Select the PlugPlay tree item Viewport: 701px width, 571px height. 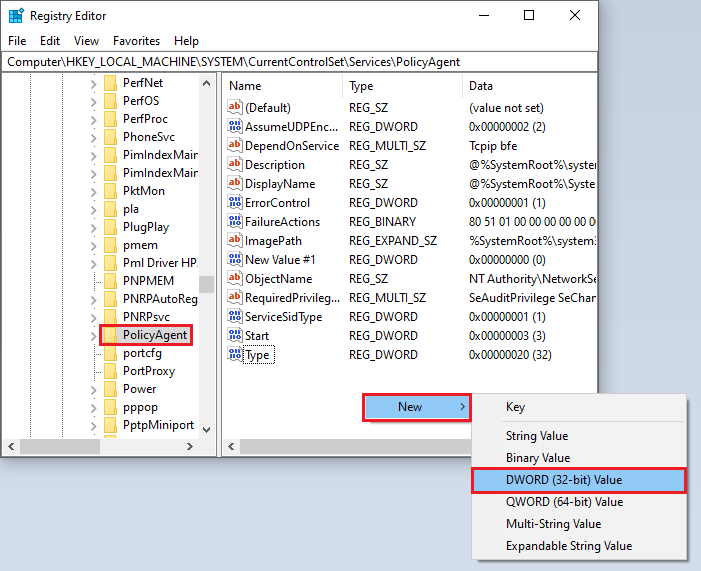click(x=146, y=227)
